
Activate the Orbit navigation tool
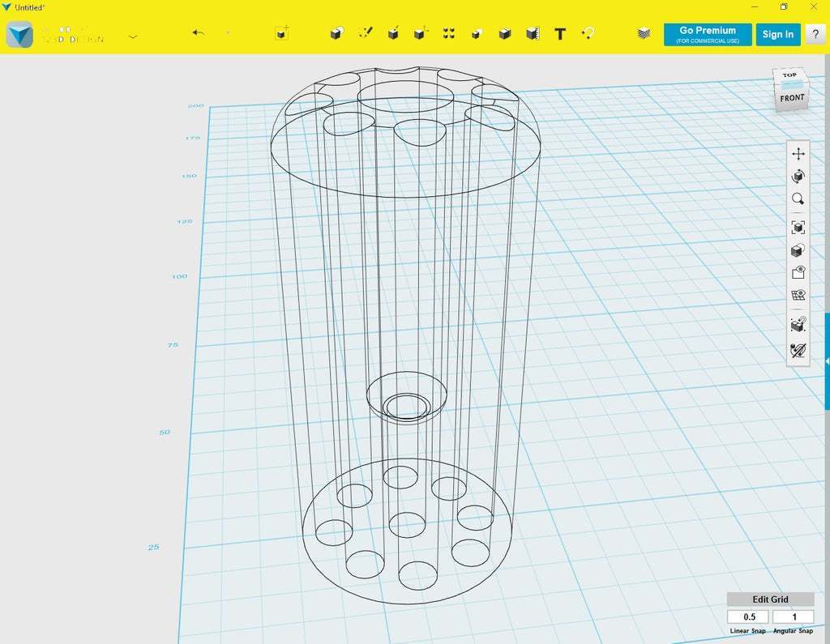798,177
